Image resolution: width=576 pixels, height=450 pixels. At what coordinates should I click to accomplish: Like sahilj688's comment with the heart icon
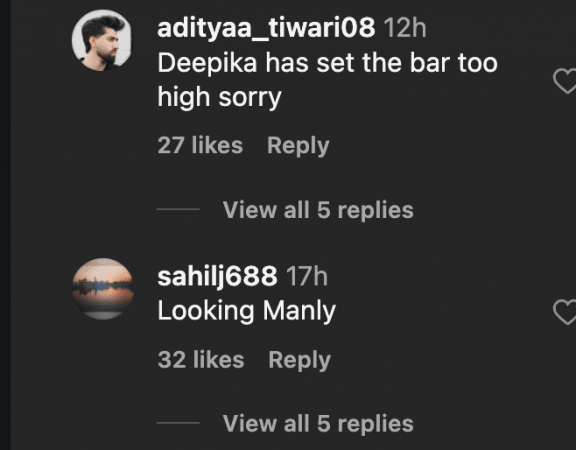565,312
